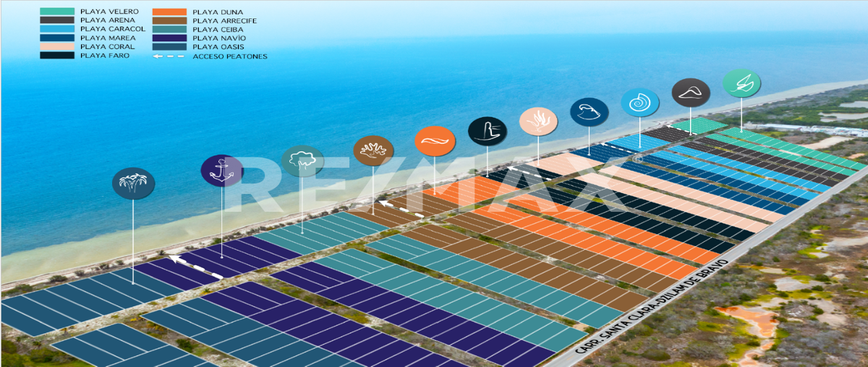Click the Playa Oasis palm tree marker
Screen dimensions: 868x367
134,184
